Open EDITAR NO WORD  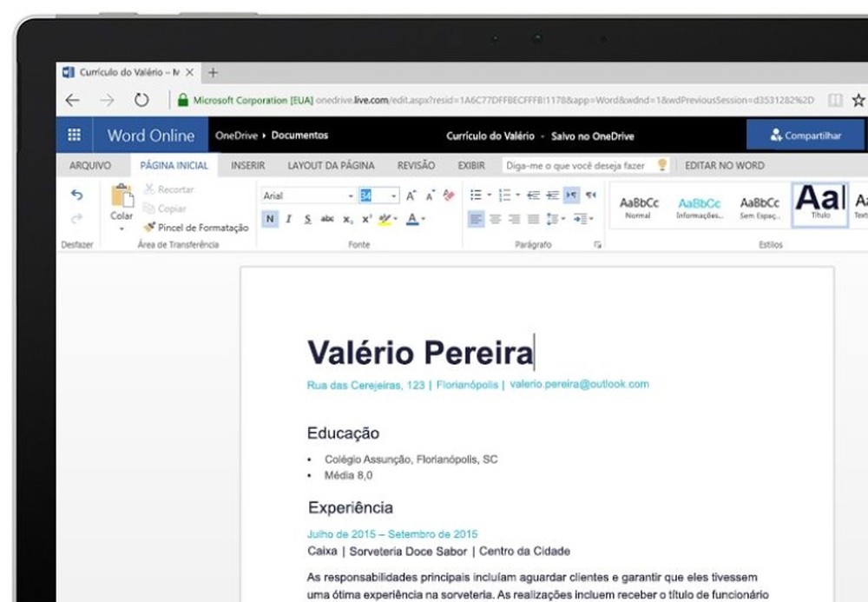[725, 166]
